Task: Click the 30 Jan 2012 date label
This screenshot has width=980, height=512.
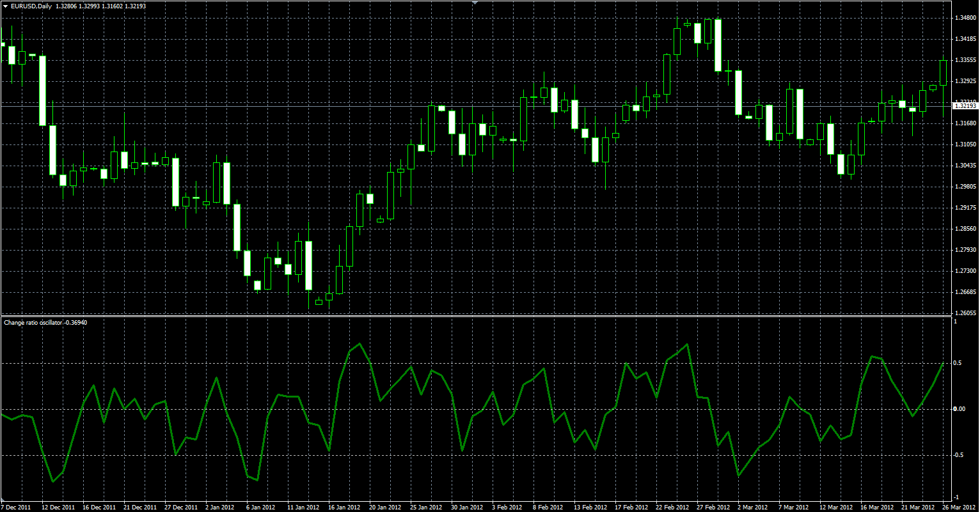Action: click(468, 507)
